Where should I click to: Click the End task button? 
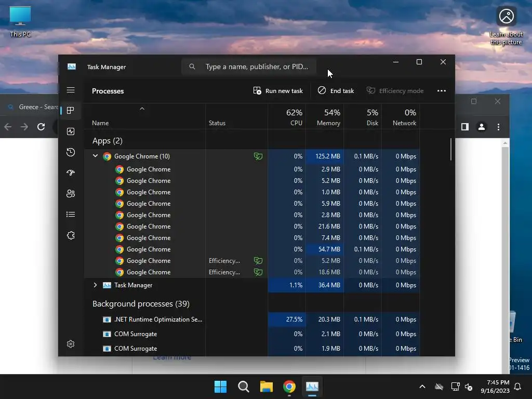point(336,90)
